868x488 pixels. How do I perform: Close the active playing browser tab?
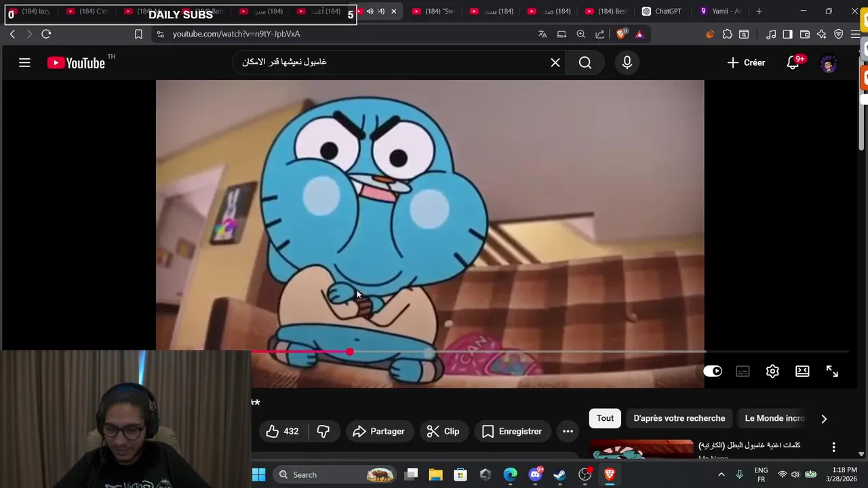[x=393, y=11]
